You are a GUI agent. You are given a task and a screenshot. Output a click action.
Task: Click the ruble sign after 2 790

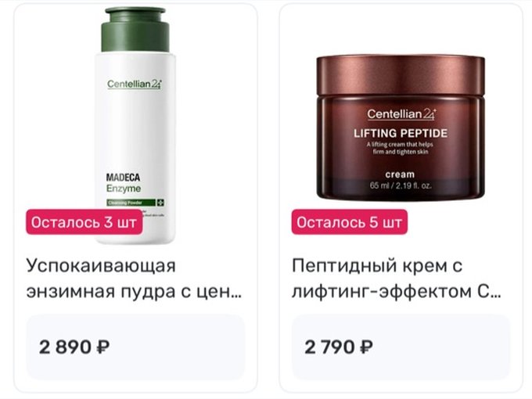coord(366,347)
